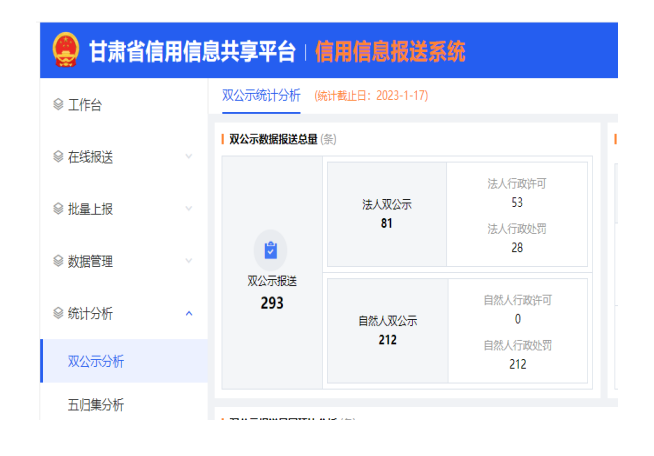Click the 在线报送 sidebar icon

[x=57, y=157]
